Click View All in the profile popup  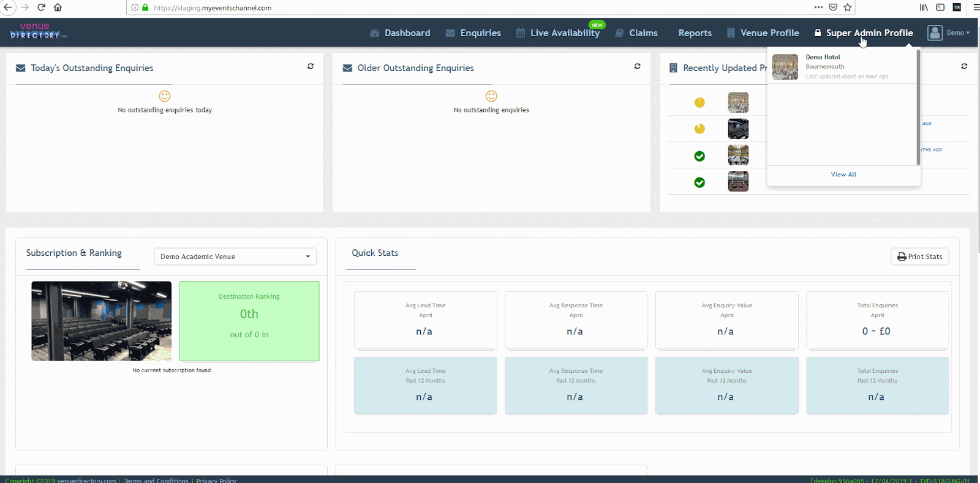pyautogui.click(x=843, y=174)
